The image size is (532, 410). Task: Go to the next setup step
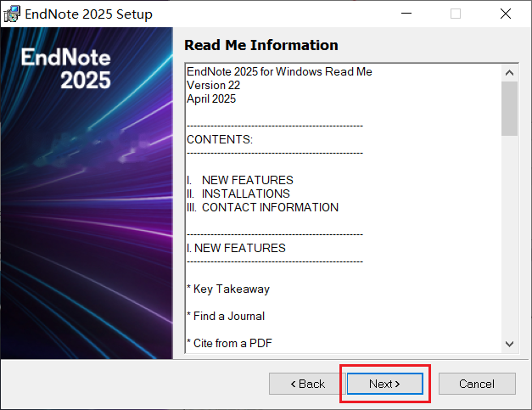(x=384, y=384)
